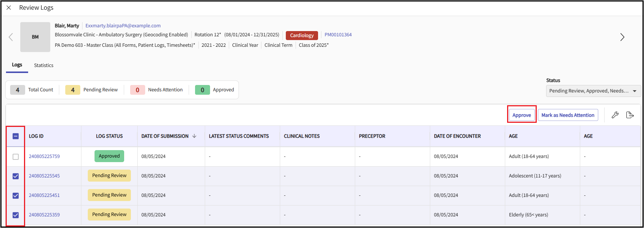
Task: Click the export logs icon
Action: coord(630,115)
